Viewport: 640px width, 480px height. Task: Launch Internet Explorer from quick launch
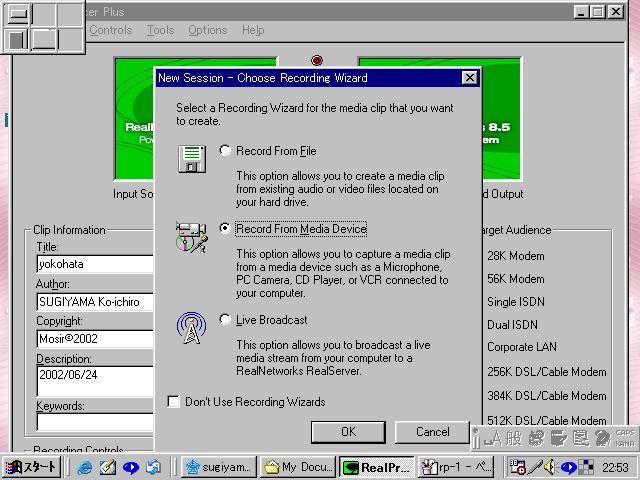[x=85, y=467]
